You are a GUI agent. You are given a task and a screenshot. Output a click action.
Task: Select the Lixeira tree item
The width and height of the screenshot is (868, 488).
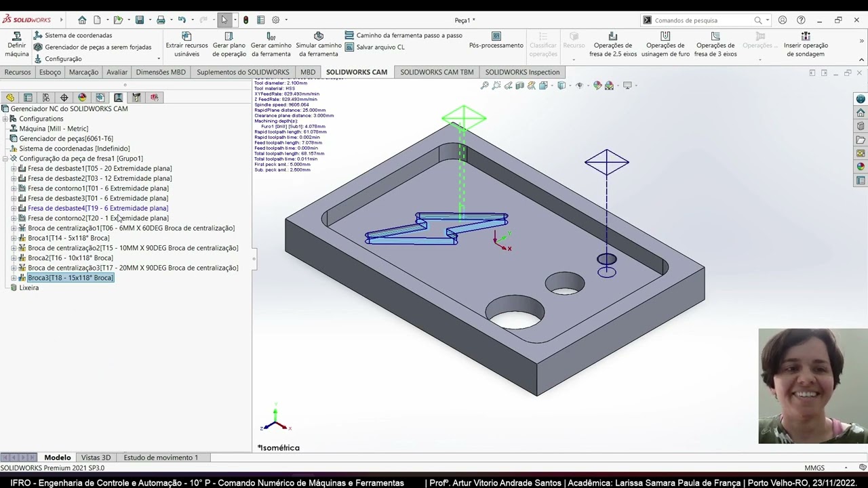(29, 288)
